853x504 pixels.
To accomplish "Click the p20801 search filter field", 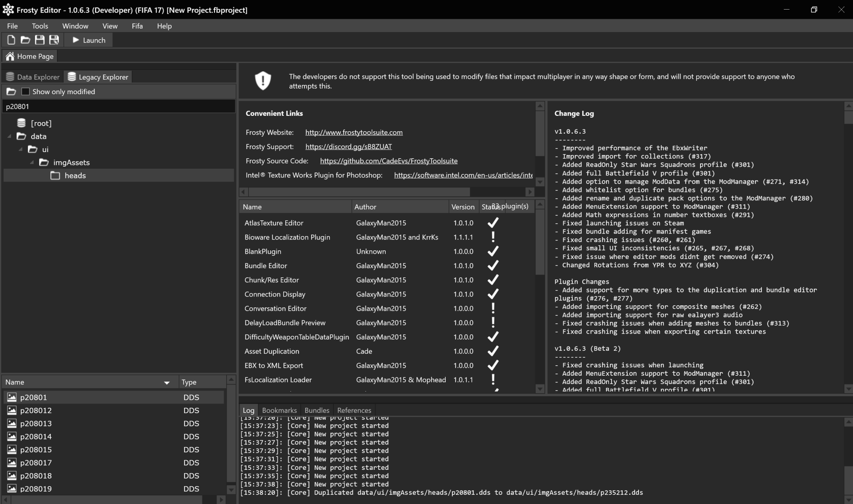I will [118, 107].
